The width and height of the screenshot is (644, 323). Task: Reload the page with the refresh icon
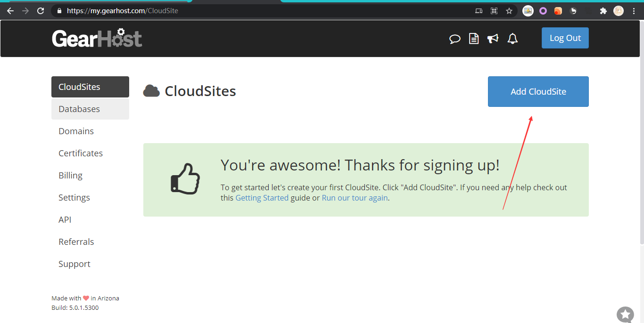(41, 11)
